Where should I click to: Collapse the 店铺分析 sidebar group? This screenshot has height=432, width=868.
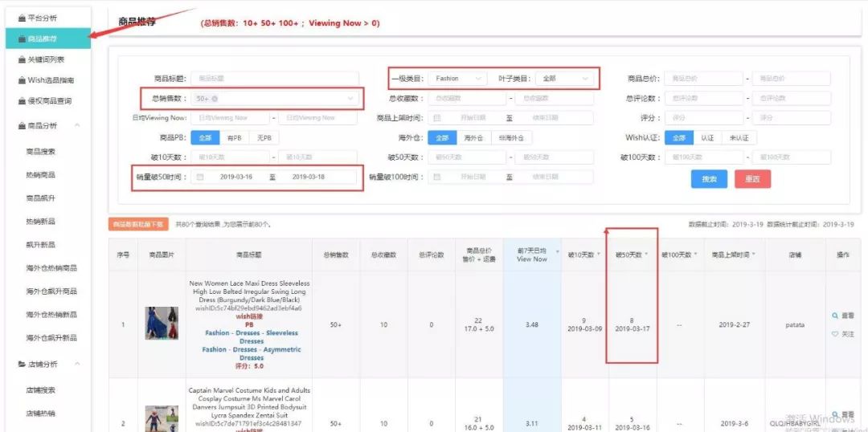click(x=77, y=364)
